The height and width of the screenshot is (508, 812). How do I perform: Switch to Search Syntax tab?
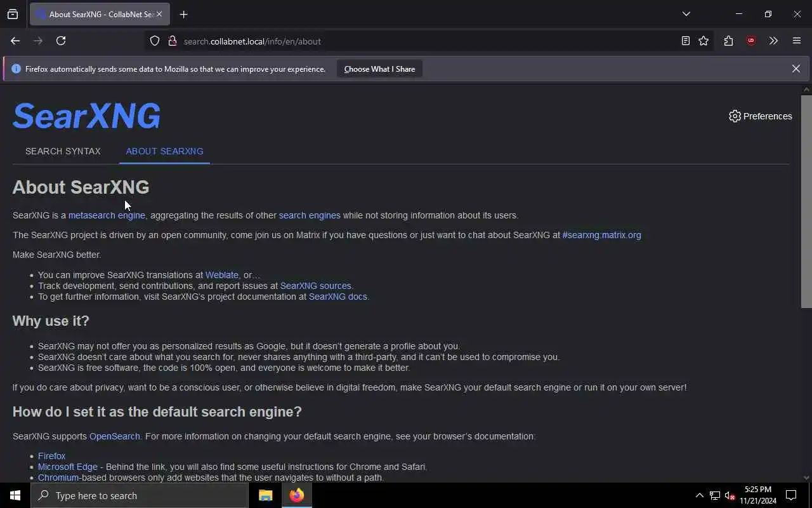tap(63, 151)
